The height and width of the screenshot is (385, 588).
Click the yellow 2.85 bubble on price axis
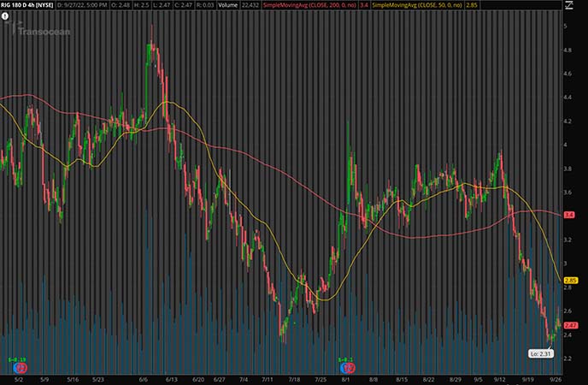(572, 280)
